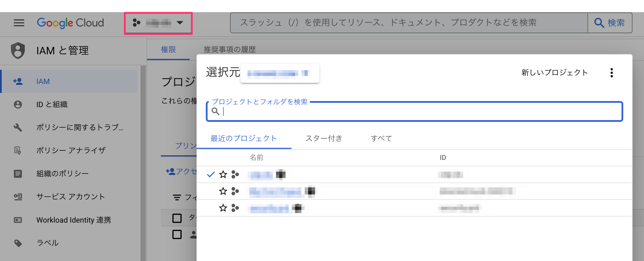Click the magnifier icon in project search

point(215,111)
